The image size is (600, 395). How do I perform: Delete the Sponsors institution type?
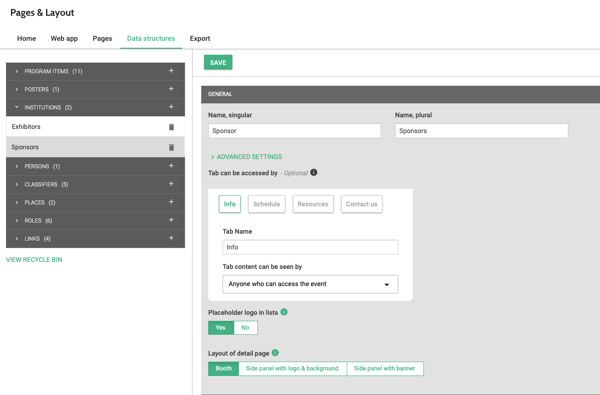coord(171,147)
